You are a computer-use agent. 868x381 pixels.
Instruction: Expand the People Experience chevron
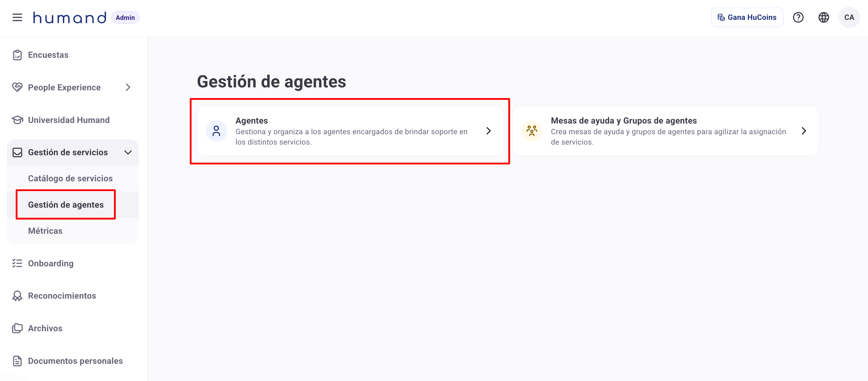(x=128, y=87)
